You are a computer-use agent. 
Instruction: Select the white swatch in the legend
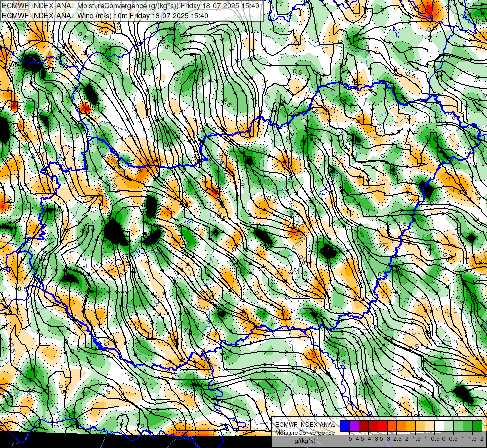[439, 426]
